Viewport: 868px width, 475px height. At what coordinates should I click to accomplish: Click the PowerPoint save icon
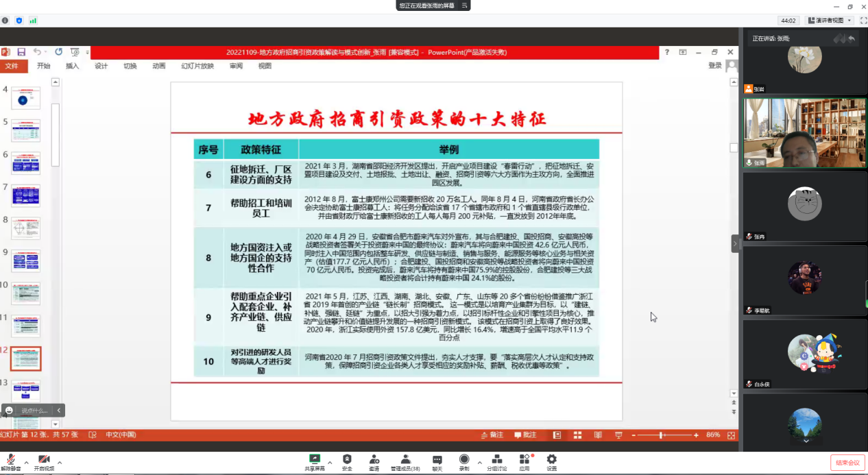[21, 52]
